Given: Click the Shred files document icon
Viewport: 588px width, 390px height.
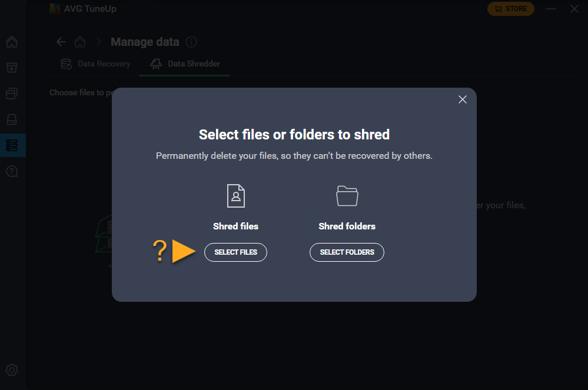Looking at the screenshot, I should click(x=236, y=195).
